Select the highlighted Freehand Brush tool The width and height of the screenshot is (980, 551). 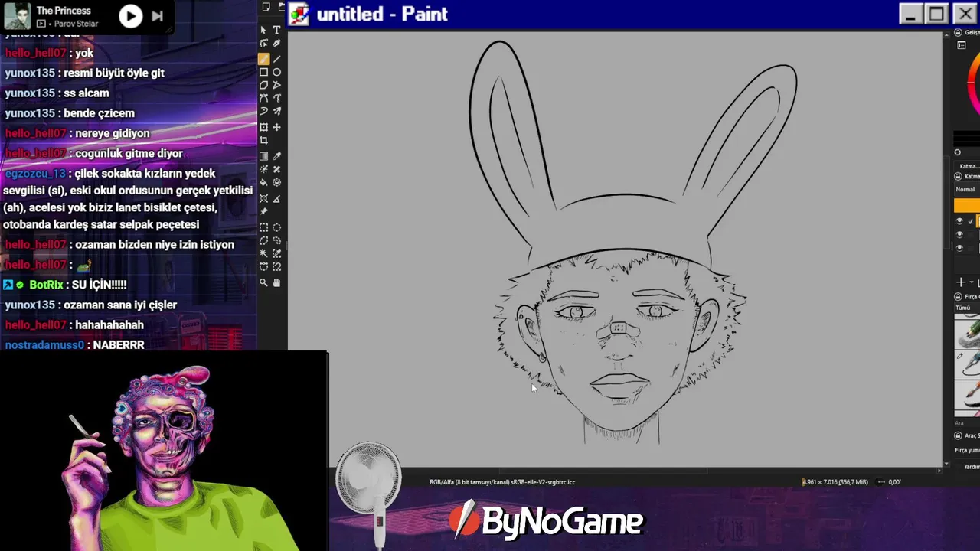[263, 59]
